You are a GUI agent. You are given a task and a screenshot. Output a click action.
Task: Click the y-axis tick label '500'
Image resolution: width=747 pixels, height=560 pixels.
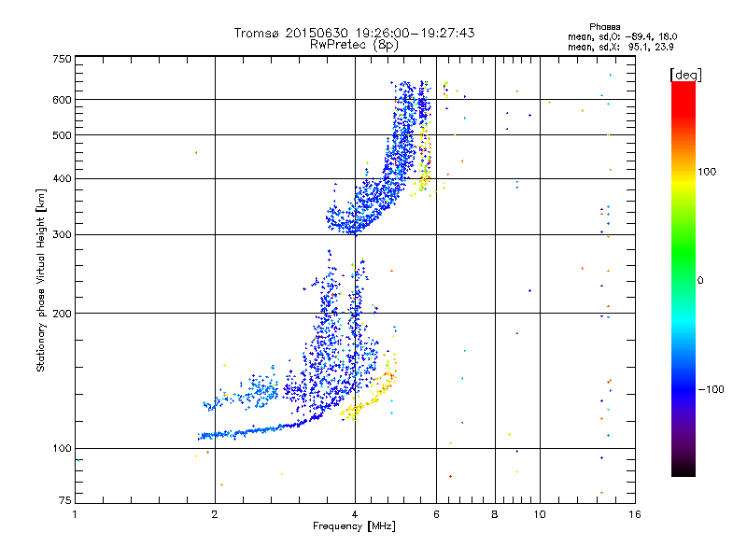tap(62, 135)
